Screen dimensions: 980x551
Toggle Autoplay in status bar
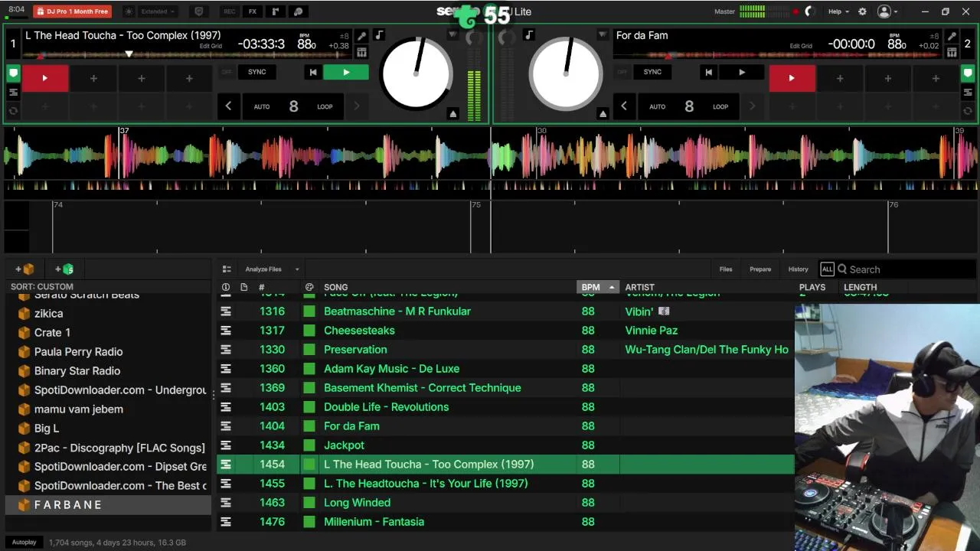coord(24,543)
